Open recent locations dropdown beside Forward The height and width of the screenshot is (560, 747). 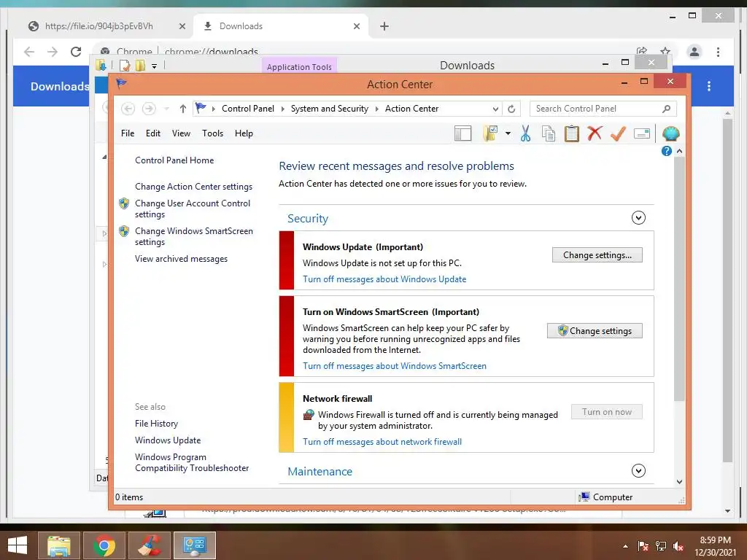pyautogui.click(x=166, y=109)
